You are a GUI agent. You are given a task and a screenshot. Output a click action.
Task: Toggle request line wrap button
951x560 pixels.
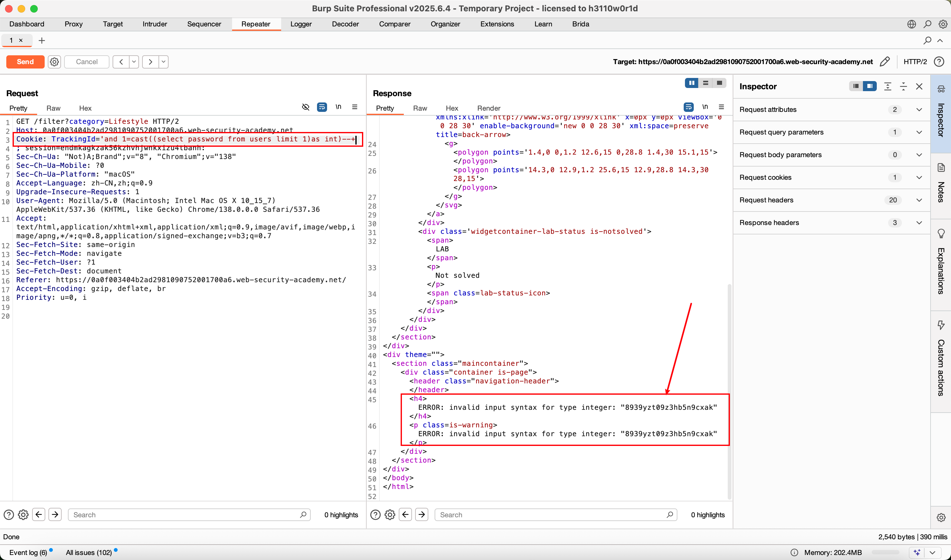322,107
